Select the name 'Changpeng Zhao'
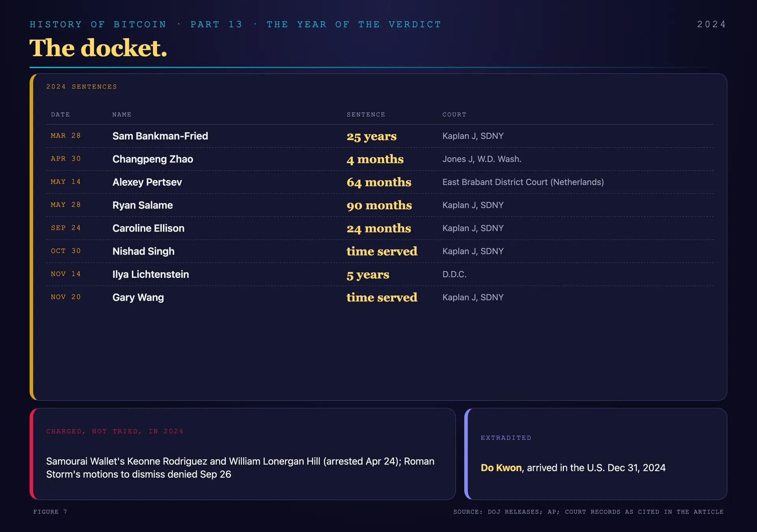Screen dimensions: 757x532 click(x=153, y=159)
